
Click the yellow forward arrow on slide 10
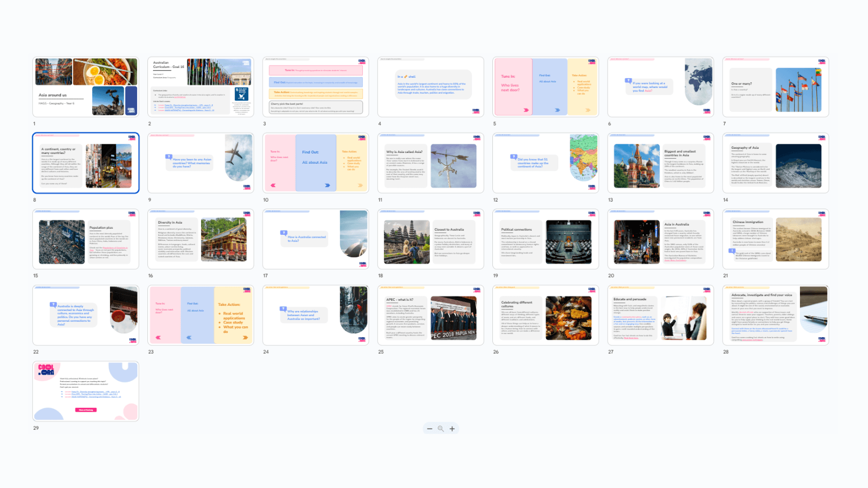click(x=360, y=185)
